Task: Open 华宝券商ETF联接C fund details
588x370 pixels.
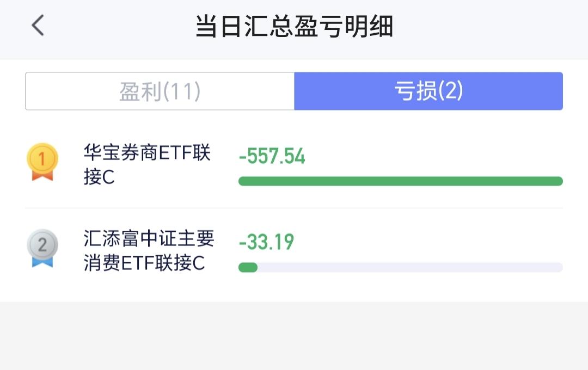Action: click(147, 164)
